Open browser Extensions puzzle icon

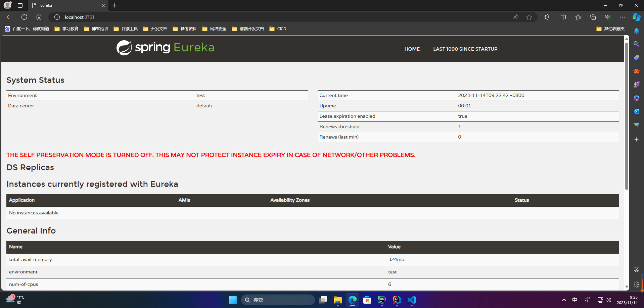pyautogui.click(x=547, y=17)
